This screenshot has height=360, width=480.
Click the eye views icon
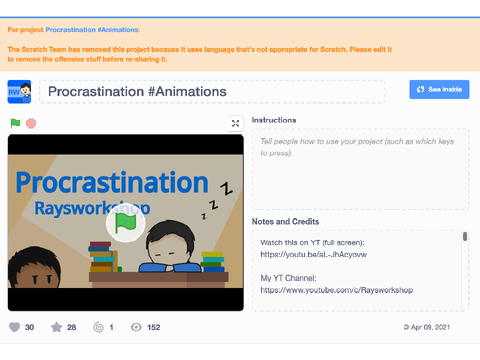tap(136, 327)
